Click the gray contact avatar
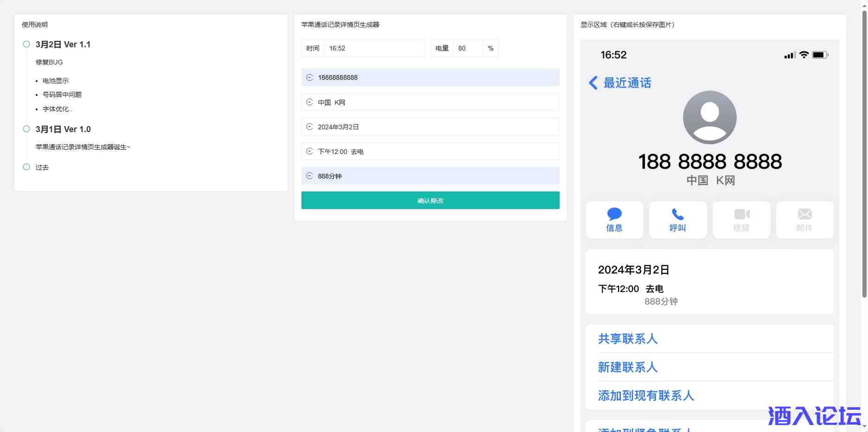 [x=709, y=117]
